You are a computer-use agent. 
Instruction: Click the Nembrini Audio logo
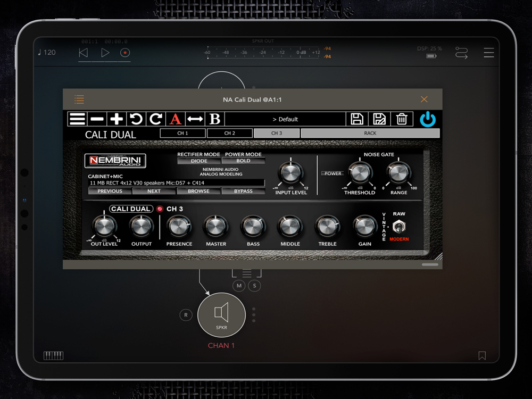pos(115,161)
